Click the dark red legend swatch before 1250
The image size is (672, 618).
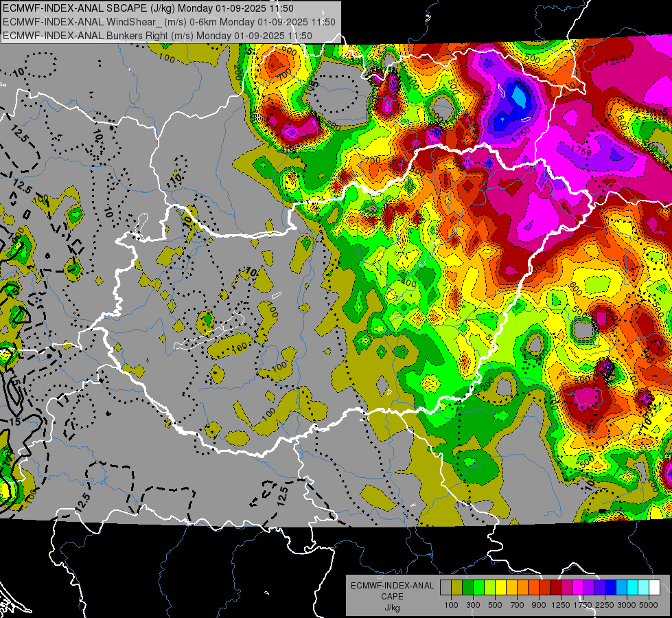click(x=556, y=587)
